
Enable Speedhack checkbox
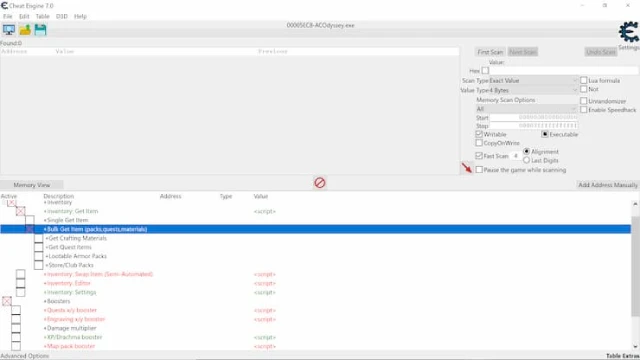[x=584, y=110]
